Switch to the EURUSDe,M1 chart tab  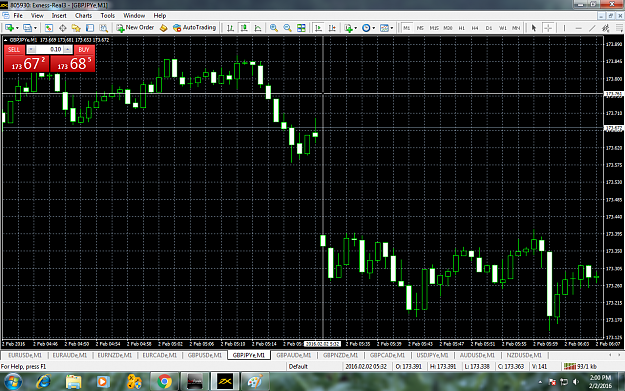[x=25, y=355]
